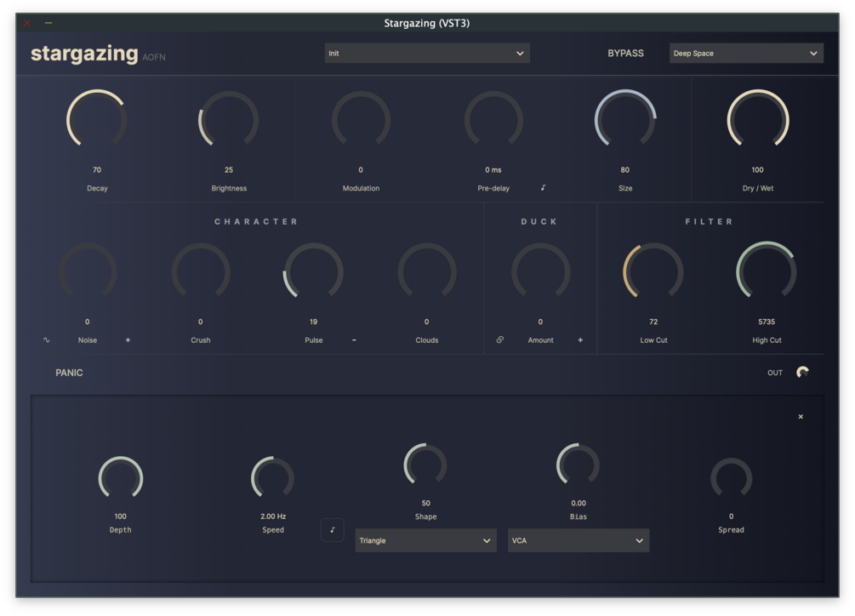
Task: Click the Decay value 70
Action: [96, 170]
